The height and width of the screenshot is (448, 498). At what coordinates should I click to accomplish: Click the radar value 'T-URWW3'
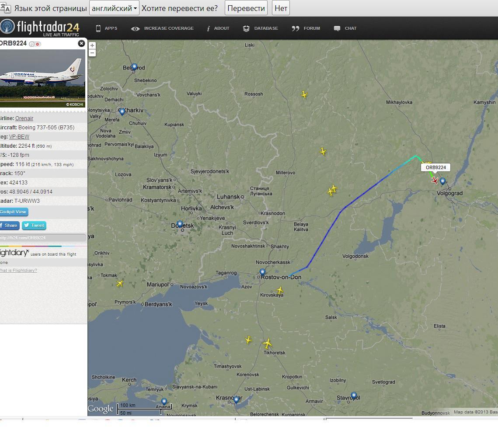click(27, 201)
